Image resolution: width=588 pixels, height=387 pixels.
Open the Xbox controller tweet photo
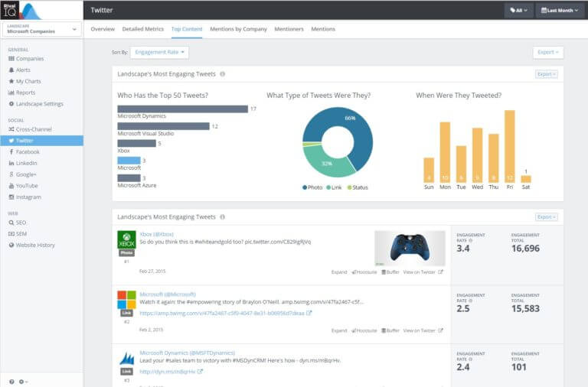point(410,249)
